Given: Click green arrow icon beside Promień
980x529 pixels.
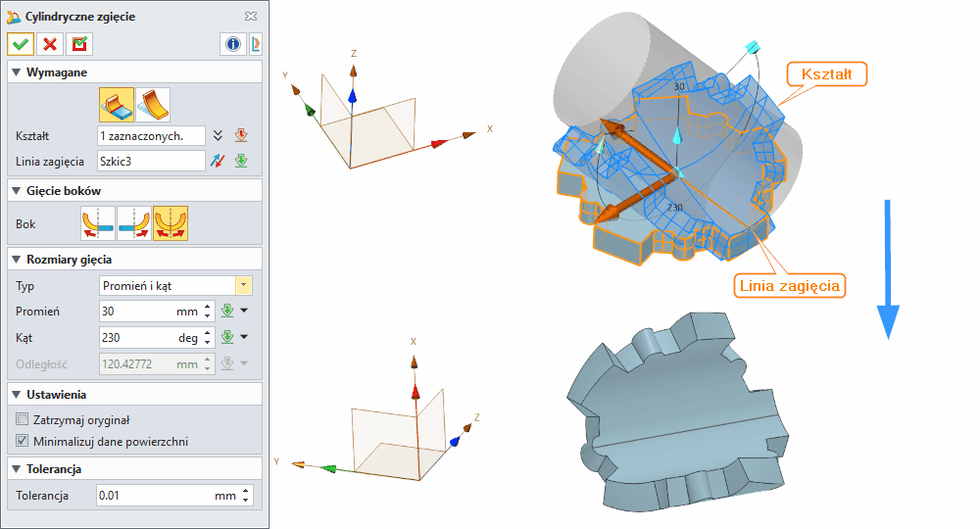Looking at the screenshot, I should 227,311.
